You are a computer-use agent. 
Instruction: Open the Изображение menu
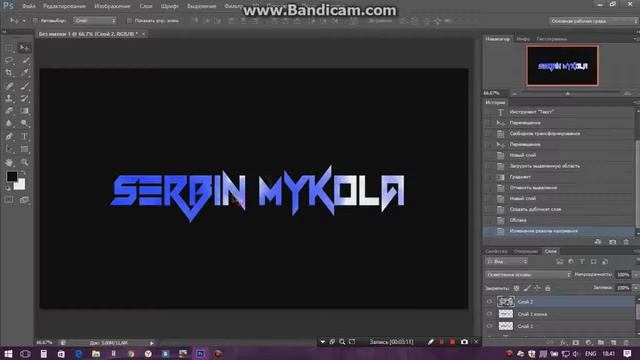pos(112,6)
